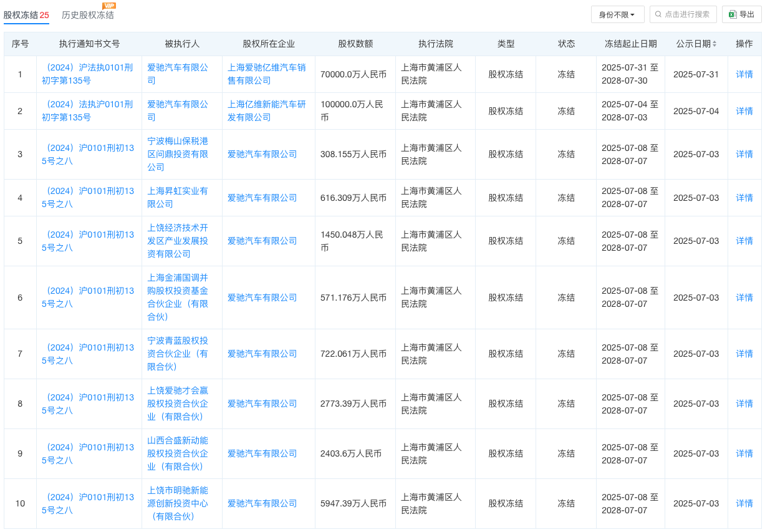Screen dimensions: 765x532
Task: Open 上海金浦国调并购股权投资基金 link
Action: pyautogui.click(x=178, y=297)
